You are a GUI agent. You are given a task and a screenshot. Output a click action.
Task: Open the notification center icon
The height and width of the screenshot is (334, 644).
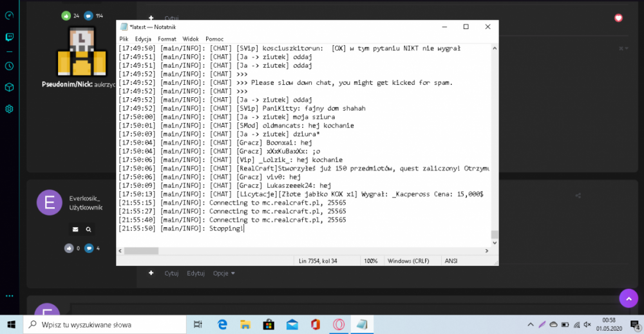[x=635, y=324]
